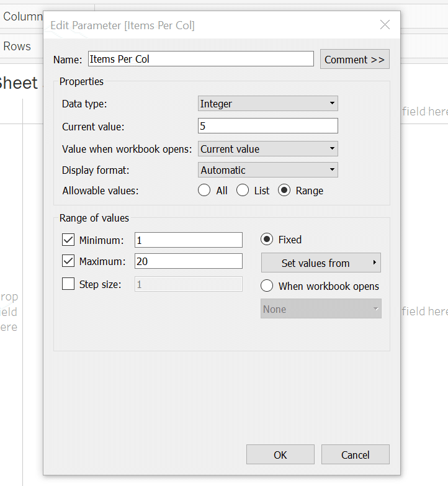Screen dimensions: 448x486
Task: Select the All allowable values radio
Action: (x=204, y=191)
